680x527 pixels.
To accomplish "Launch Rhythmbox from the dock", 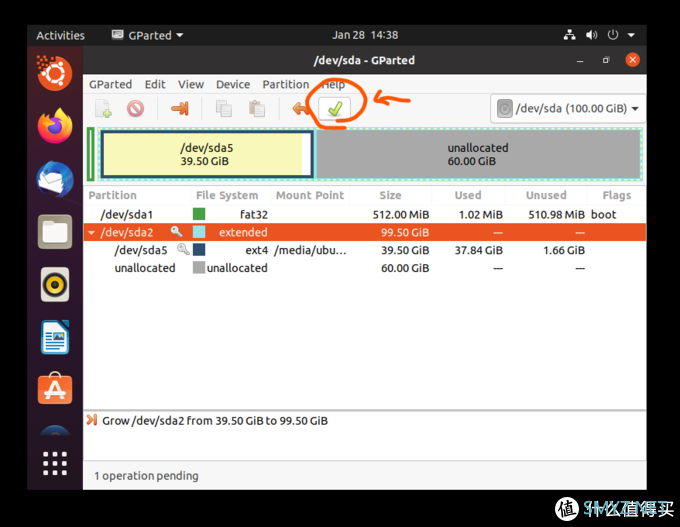I will click(x=55, y=285).
